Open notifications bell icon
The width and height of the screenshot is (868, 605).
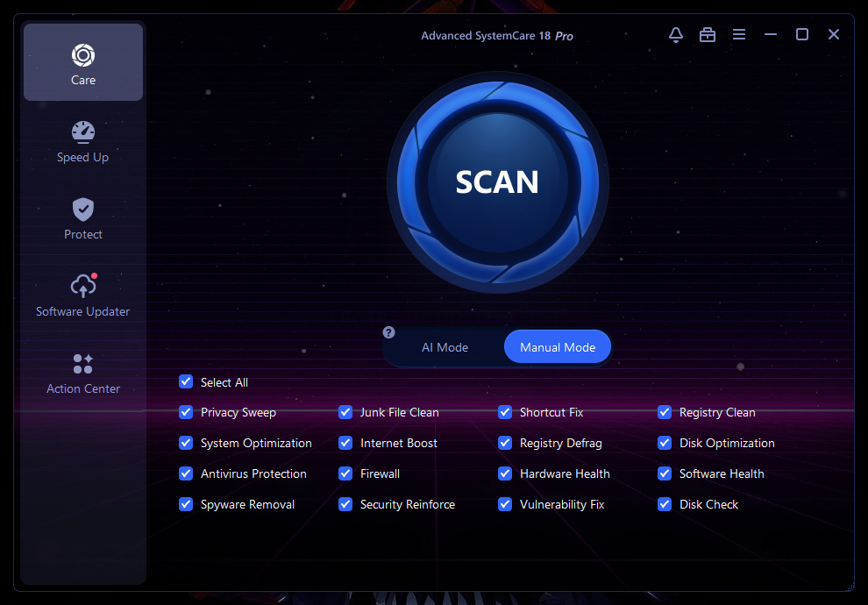(675, 35)
